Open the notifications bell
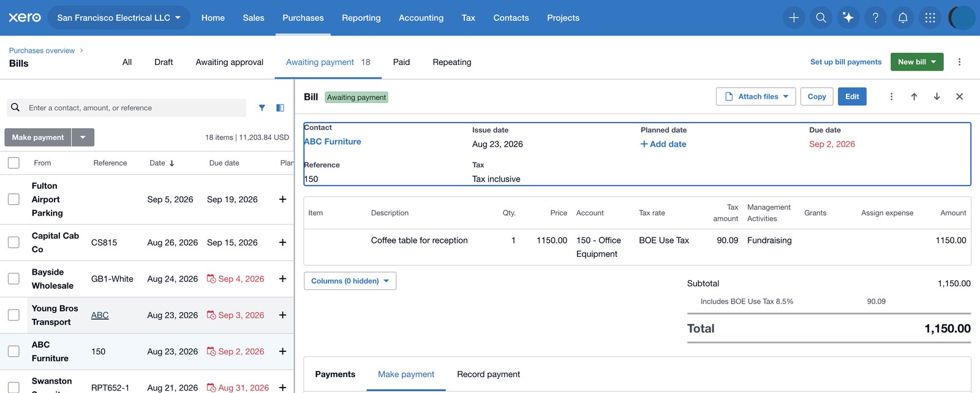980x393 pixels. pos(903,18)
